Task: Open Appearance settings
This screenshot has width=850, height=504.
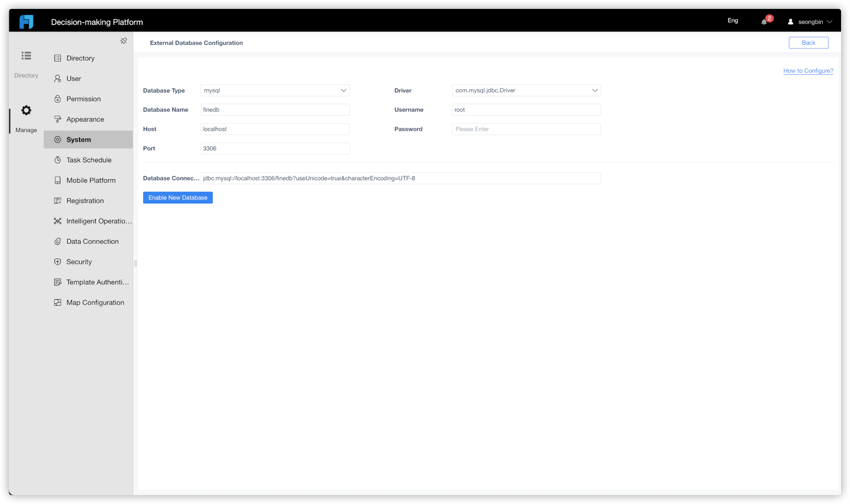Action: tap(88, 119)
